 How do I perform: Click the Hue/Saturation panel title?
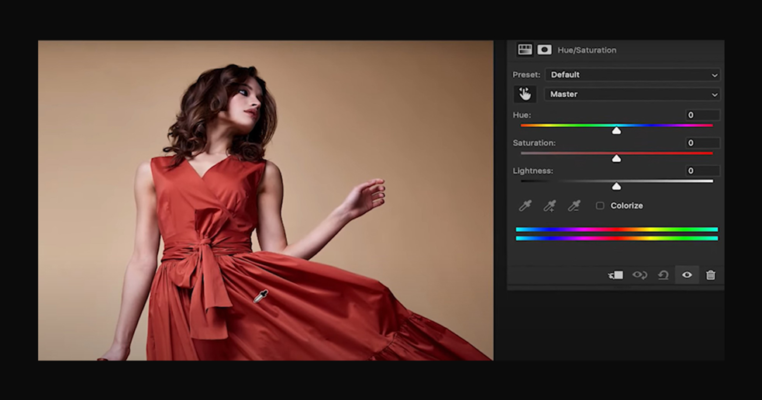587,50
